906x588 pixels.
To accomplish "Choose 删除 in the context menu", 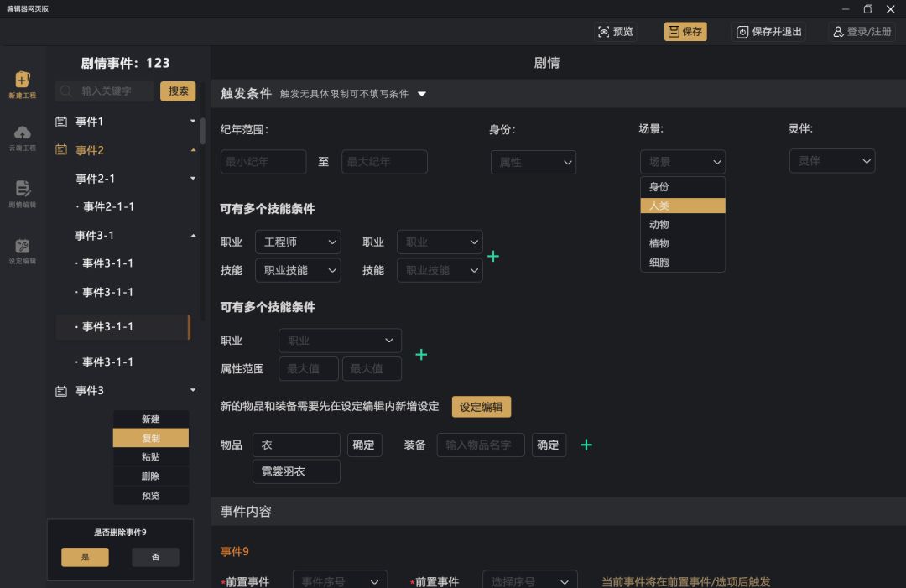I will point(151,476).
